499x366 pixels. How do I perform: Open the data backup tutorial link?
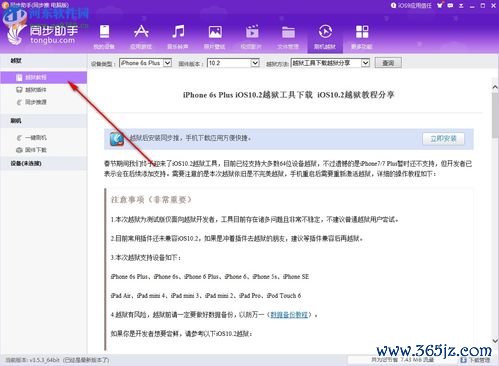(289, 314)
